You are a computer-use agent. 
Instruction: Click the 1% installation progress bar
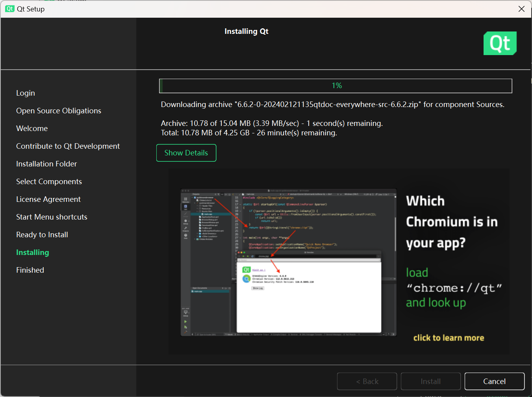(x=336, y=86)
